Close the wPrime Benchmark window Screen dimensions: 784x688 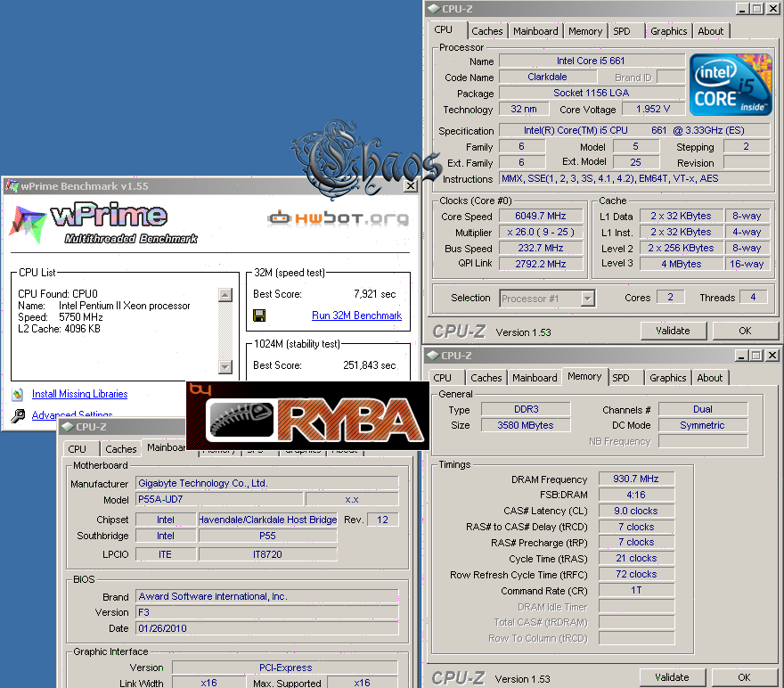click(410, 186)
